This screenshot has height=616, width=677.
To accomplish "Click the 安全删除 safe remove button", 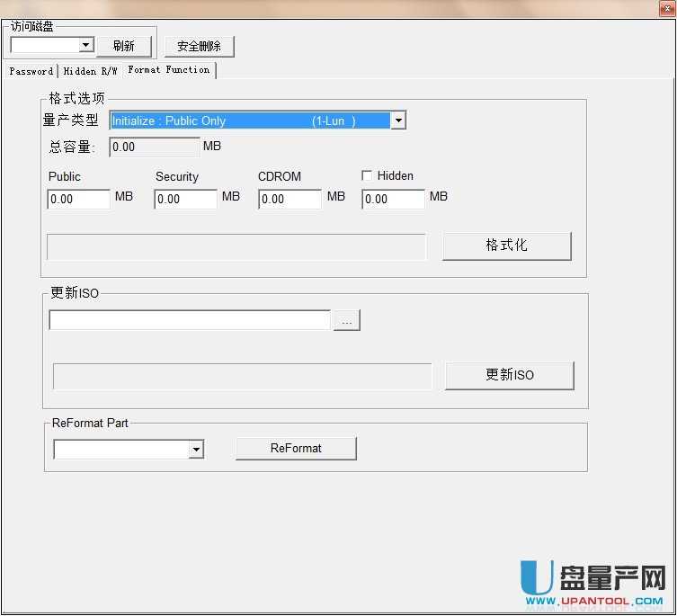I will [x=199, y=46].
